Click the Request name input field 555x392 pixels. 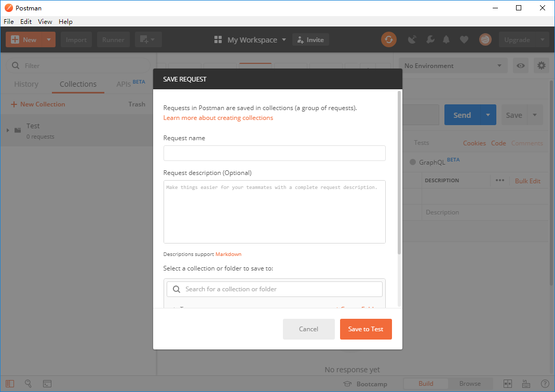(274, 153)
